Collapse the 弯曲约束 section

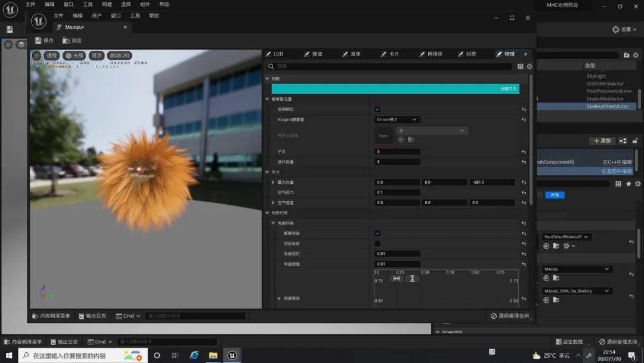(x=273, y=223)
